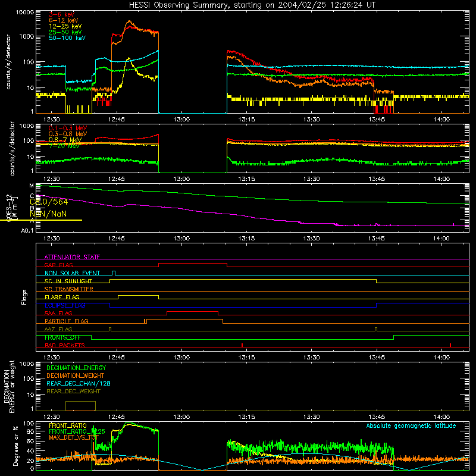The image size is (476, 476).
Task: Click the 'A0.1' GOES axis label
Action: tap(27, 231)
